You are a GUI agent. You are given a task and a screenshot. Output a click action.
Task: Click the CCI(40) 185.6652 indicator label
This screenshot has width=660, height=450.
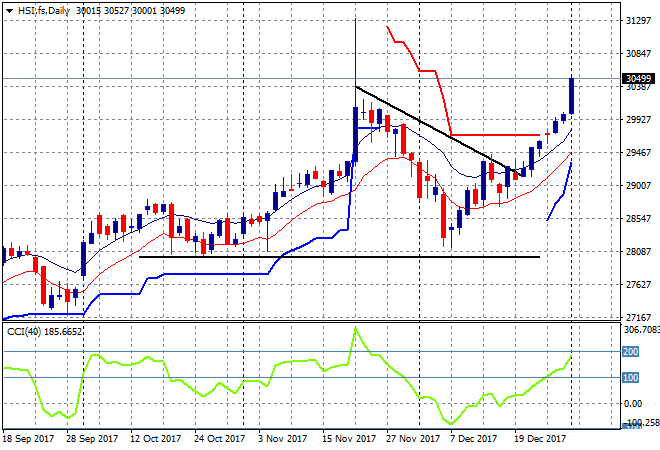click(44, 332)
